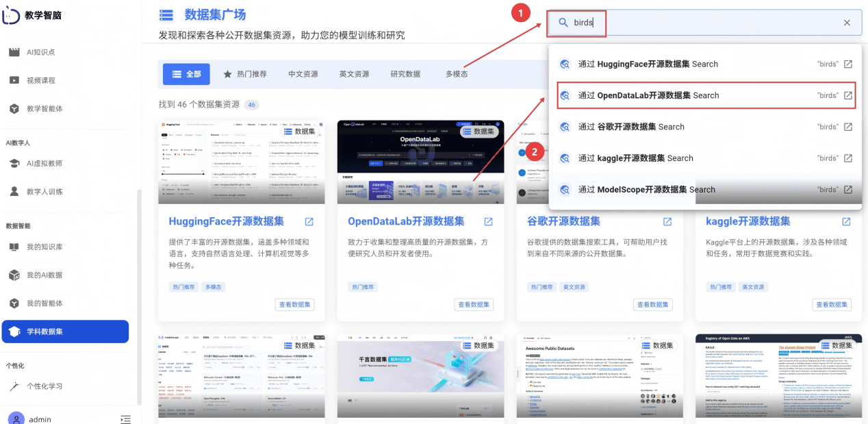Click the admin user avatar
868x424 pixels.
coord(16,419)
